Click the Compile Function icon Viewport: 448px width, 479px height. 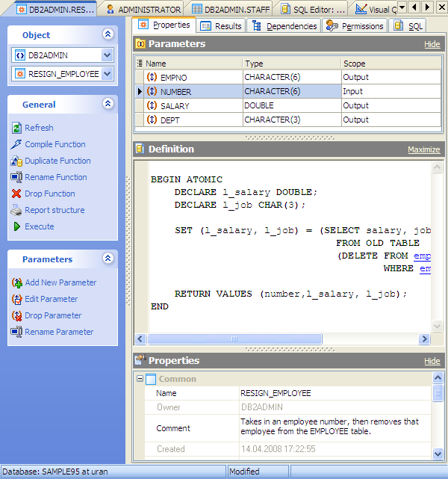16,144
